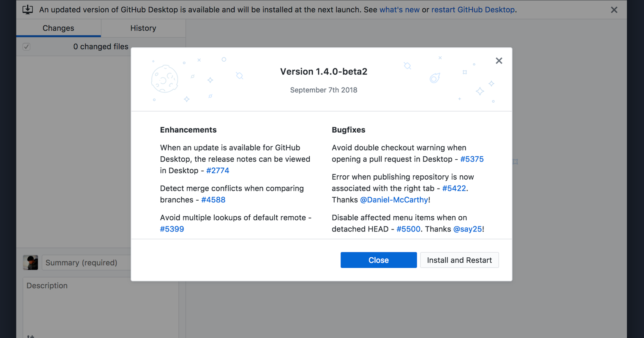This screenshot has height=338, width=644.
Task: Visit the @Daniel-McCarthy profile link
Action: tap(393, 199)
